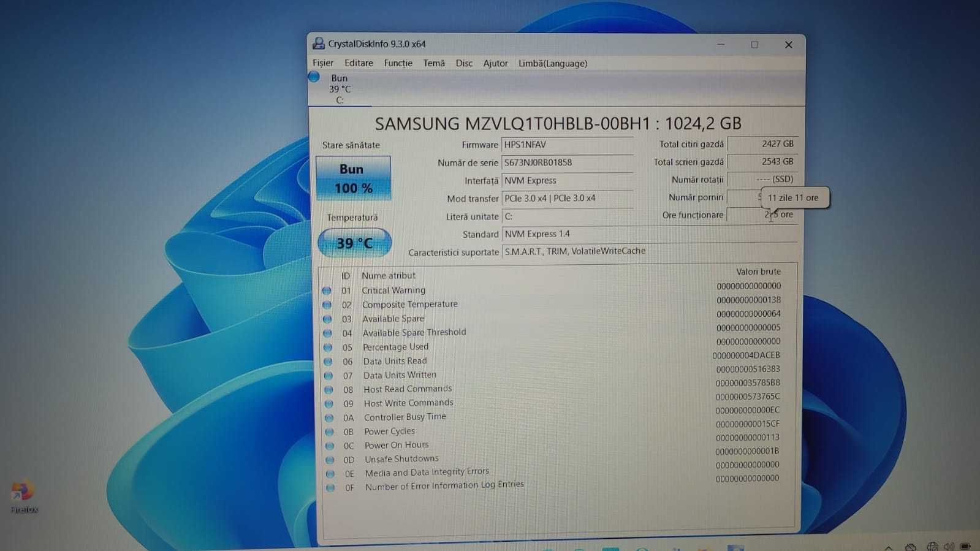Viewport: 980px width, 551px height.
Task: Click the status dot for Available Spare Threshold
Action: point(327,333)
